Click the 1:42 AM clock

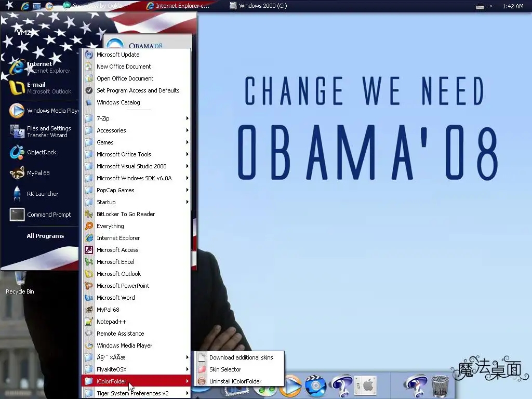coord(513,6)
